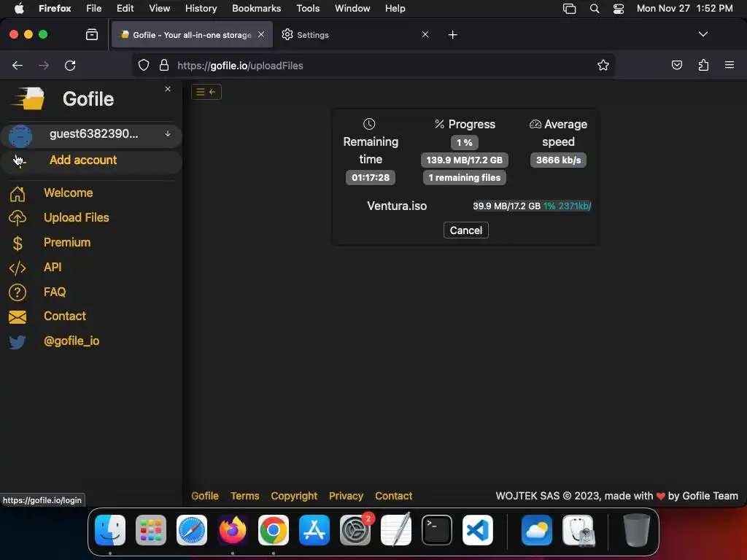Open the sidebar Contact link
The width and height of the screenshot is (747, 560).
click(65, 316)
